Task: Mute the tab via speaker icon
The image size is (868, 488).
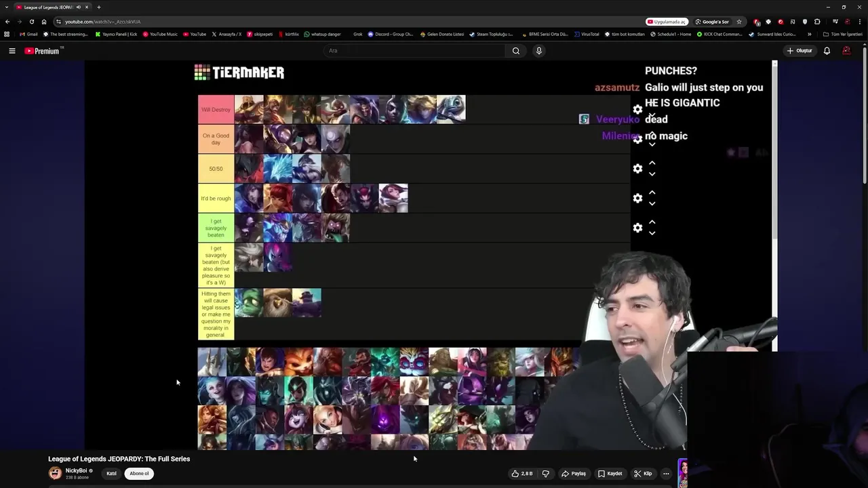Action: pos(79,7)
